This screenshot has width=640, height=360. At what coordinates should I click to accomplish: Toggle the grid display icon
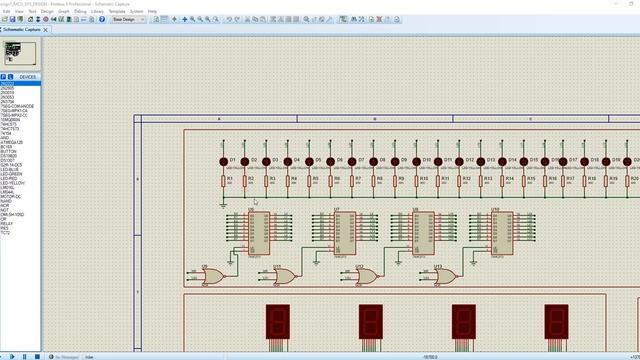[164, 19]
